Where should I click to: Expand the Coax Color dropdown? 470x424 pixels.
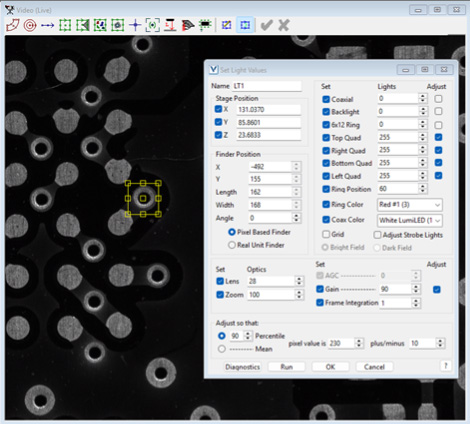coord(410,220)
